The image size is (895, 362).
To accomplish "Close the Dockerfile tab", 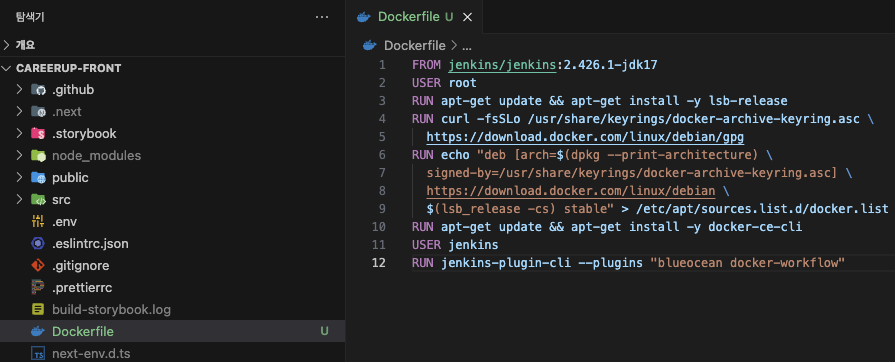I will [467, 17].
